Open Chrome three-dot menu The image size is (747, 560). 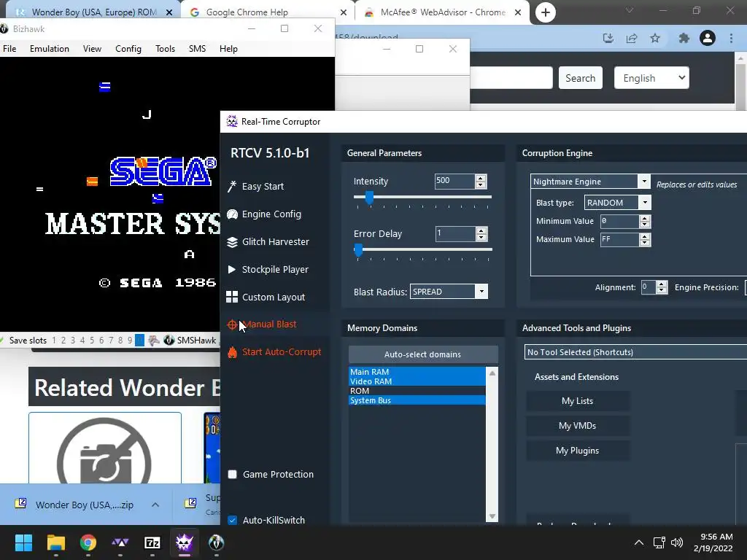tap(731, 38)
